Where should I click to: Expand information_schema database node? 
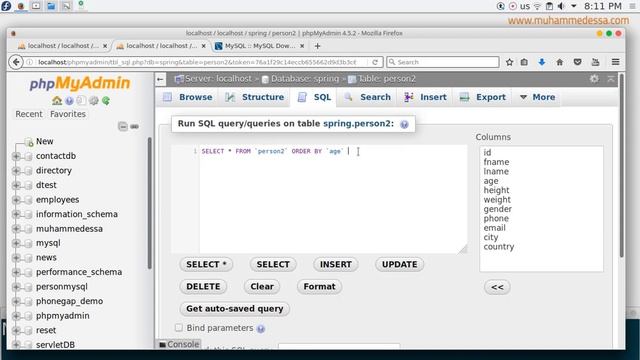click(16, 214)
